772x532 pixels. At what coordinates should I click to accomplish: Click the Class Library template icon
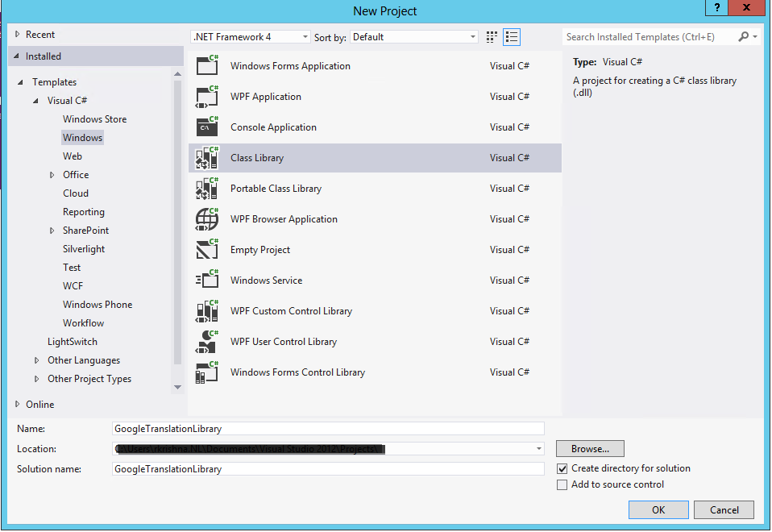point(206,157)
